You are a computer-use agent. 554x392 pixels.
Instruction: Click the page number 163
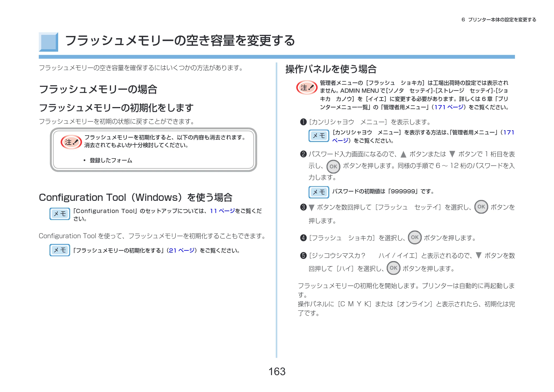click(277, 372)
